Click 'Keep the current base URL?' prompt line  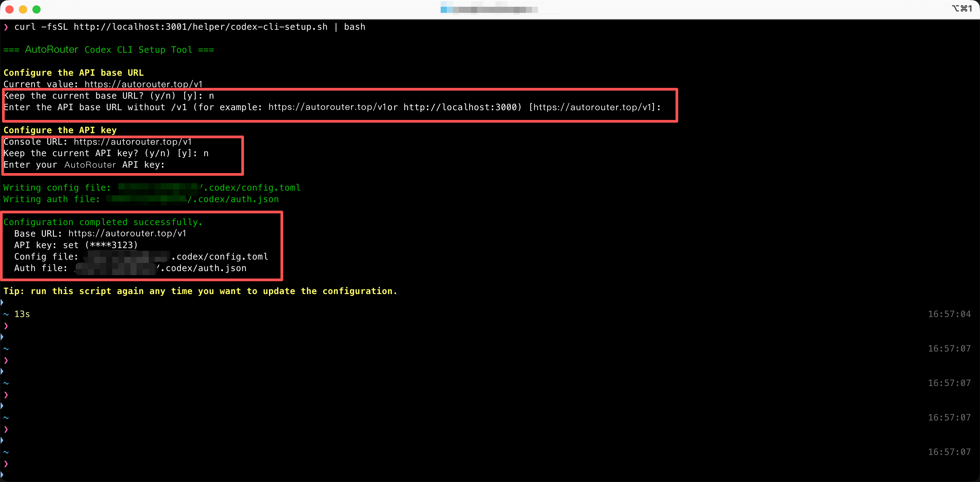[109, 96]
